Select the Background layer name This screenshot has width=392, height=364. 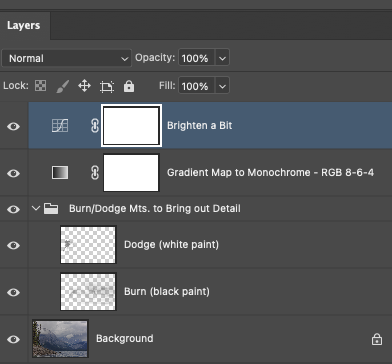click(125, 339)
